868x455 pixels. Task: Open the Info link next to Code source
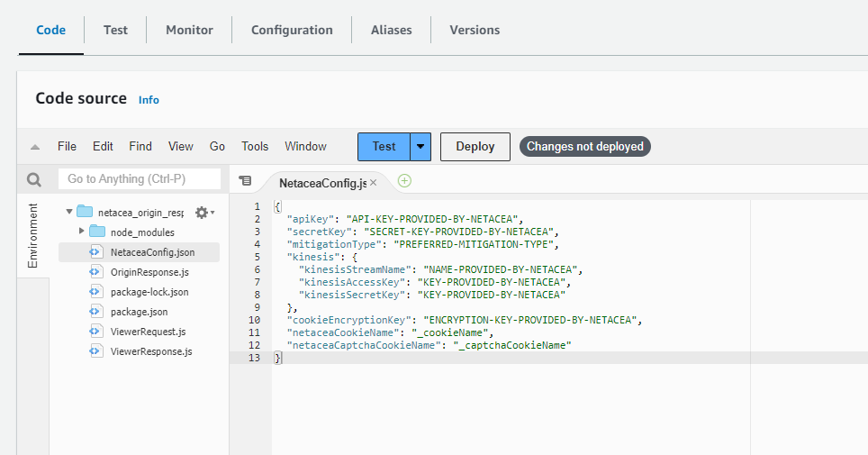click(x=149, y=100)
